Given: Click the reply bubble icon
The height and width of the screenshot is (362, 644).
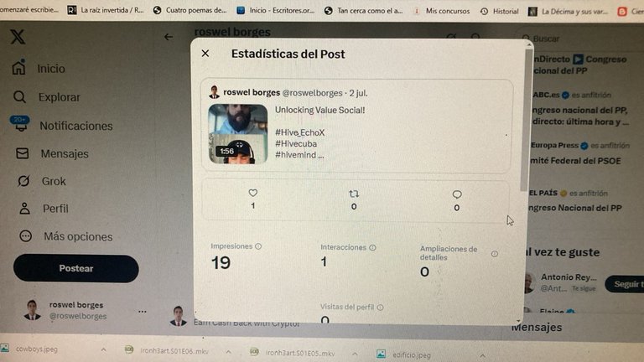Looking at the screenshot, I should 457,194.
